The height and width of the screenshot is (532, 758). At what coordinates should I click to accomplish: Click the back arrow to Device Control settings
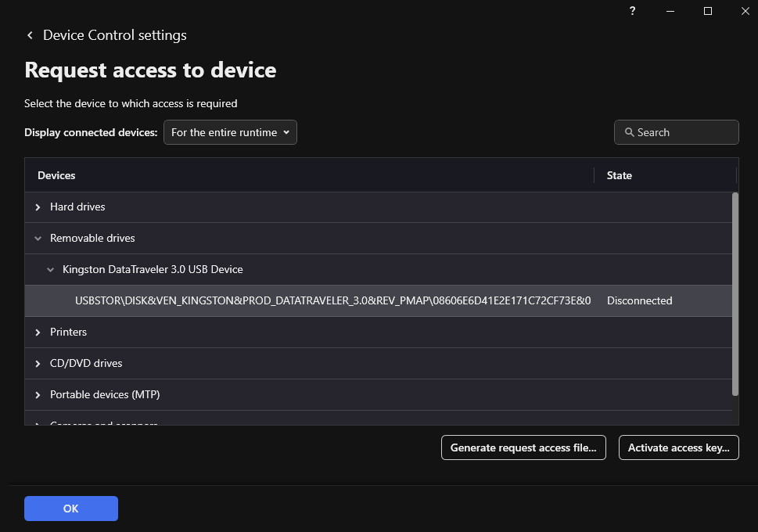[30, 35]
